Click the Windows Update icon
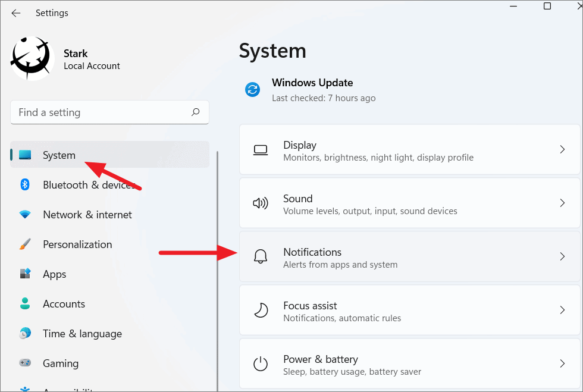Image resolution: width=583 pixels, height=392 pixels. click(x=252, y=89)
